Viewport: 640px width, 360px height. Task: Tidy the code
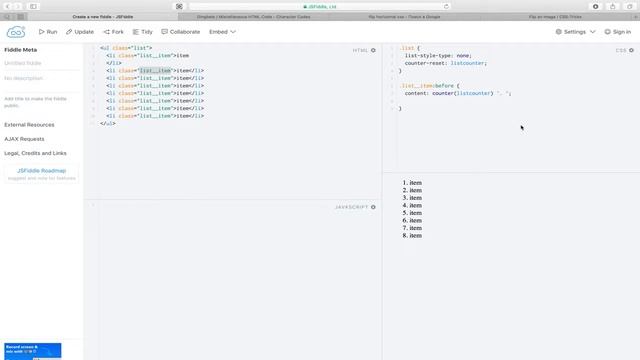click(x=142, y=32)
